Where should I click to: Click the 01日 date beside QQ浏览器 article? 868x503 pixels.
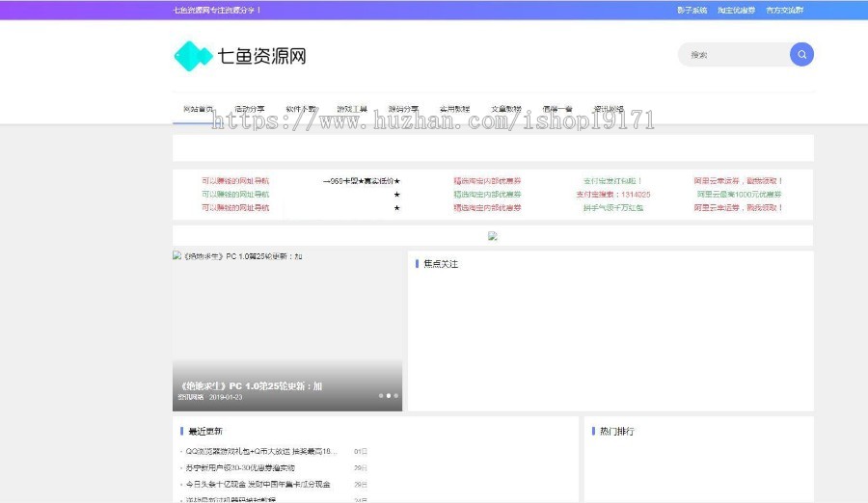point(361,452)
